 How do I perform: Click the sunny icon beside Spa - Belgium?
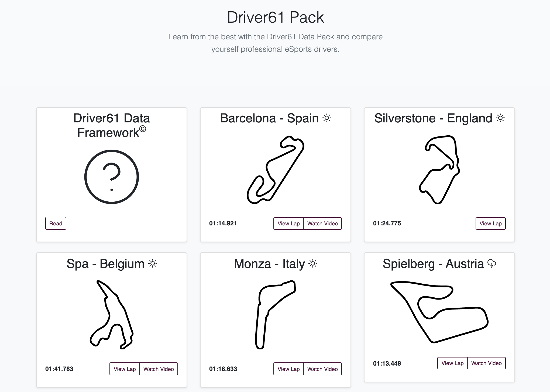[x=153, y=263]
